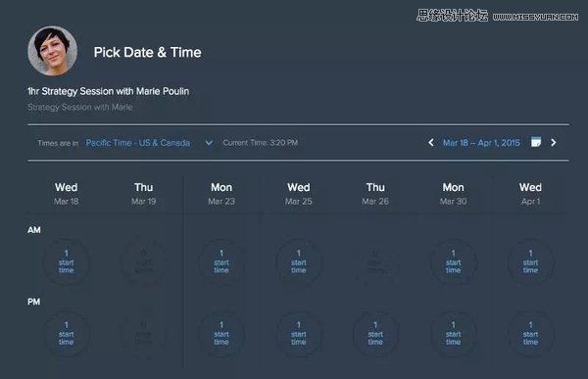Pick the AM start time for Mon Mar 30
Viewport: 588px width, 379px height.
(453, 261)
